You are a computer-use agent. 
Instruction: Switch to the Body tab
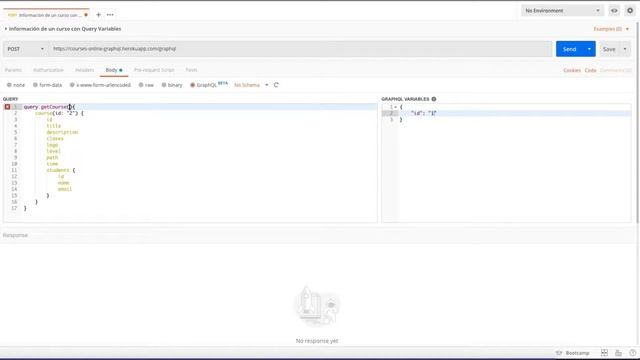pyautogui.click(x=113, y=70)
